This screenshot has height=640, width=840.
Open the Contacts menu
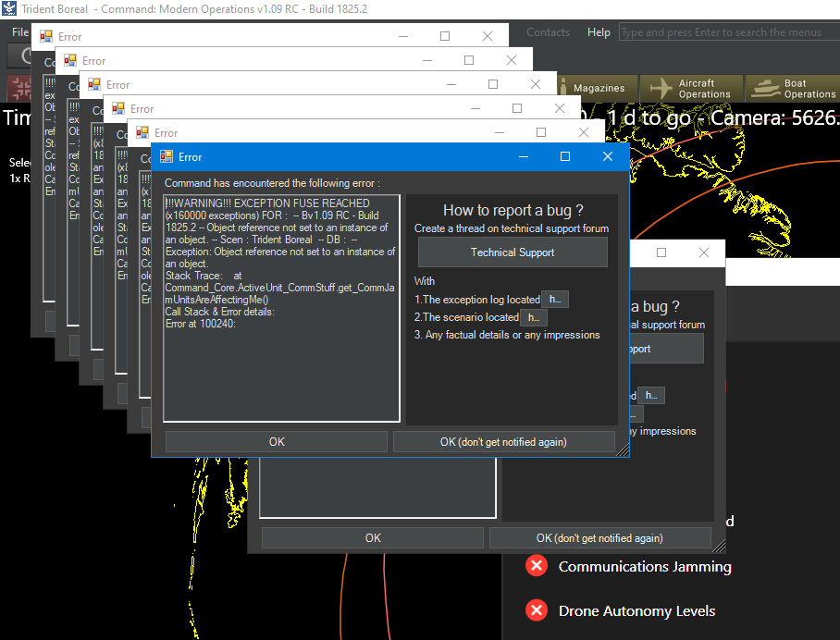click(548, 32)
